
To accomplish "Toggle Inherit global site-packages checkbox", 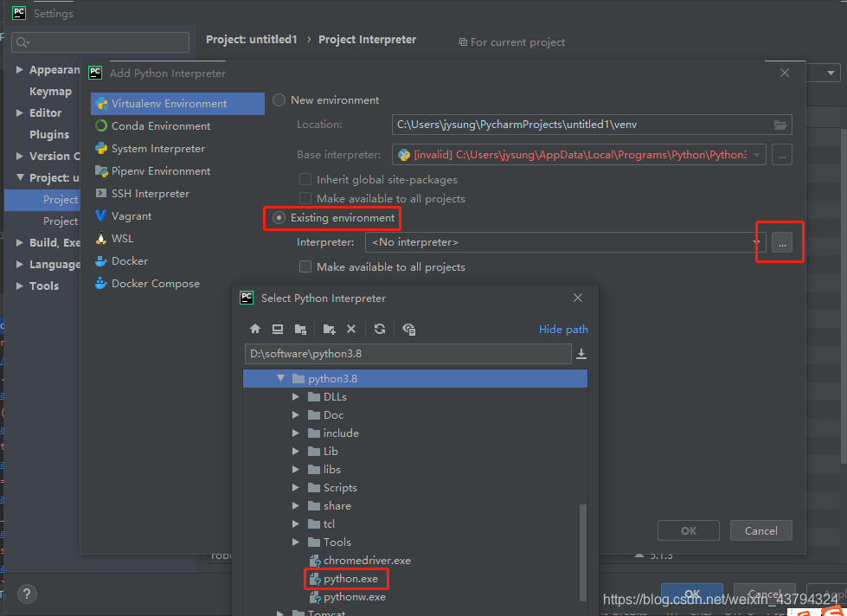I will coord(305,179).
